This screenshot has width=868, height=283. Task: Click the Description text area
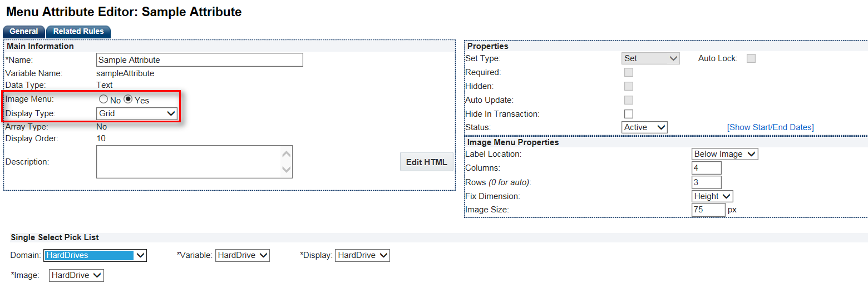click(x=189, y=162)
